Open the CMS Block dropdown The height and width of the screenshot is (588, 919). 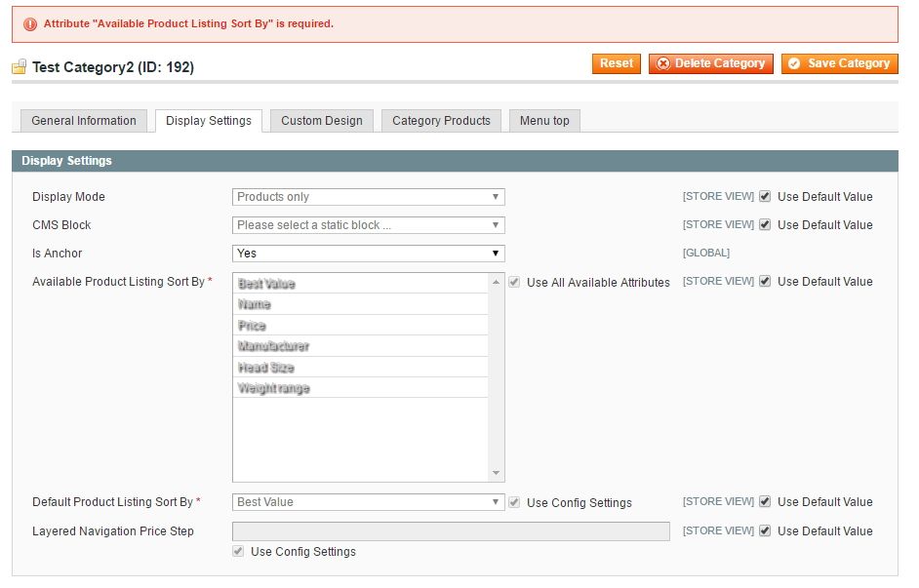tap(368, 225)
